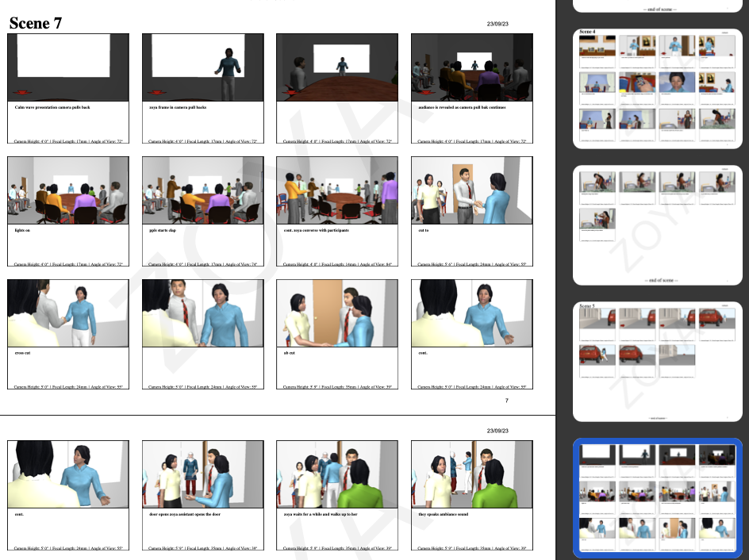Select the "lights on" storyboard frame

click(67, 190)
